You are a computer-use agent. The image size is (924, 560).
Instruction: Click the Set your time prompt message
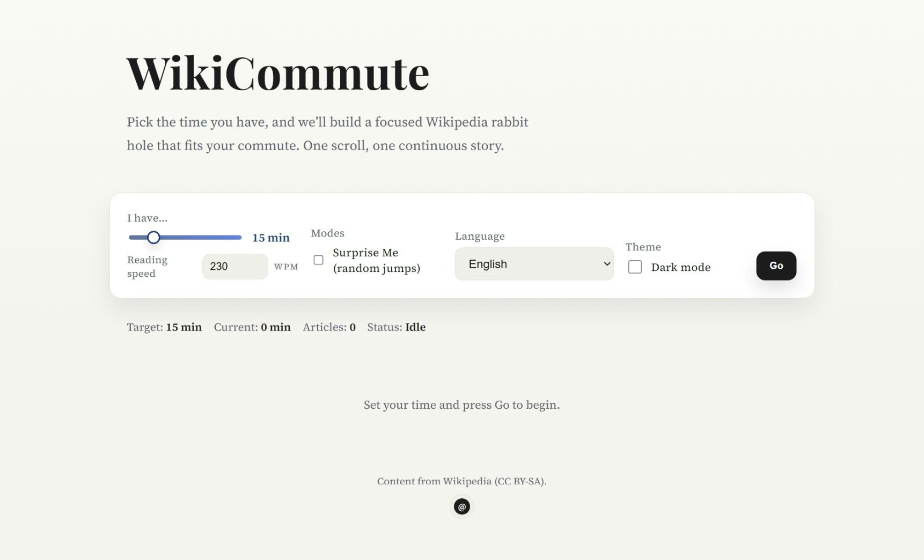pos(461,405)
